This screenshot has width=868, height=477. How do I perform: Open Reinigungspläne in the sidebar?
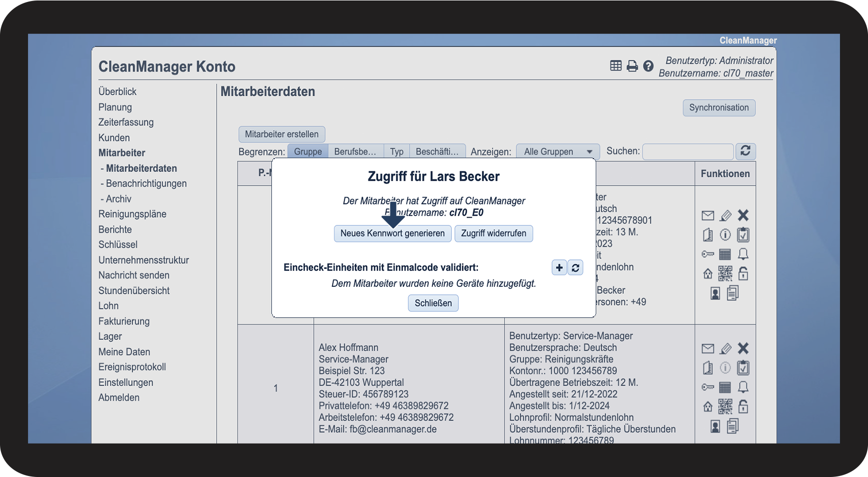coord(132,214)
